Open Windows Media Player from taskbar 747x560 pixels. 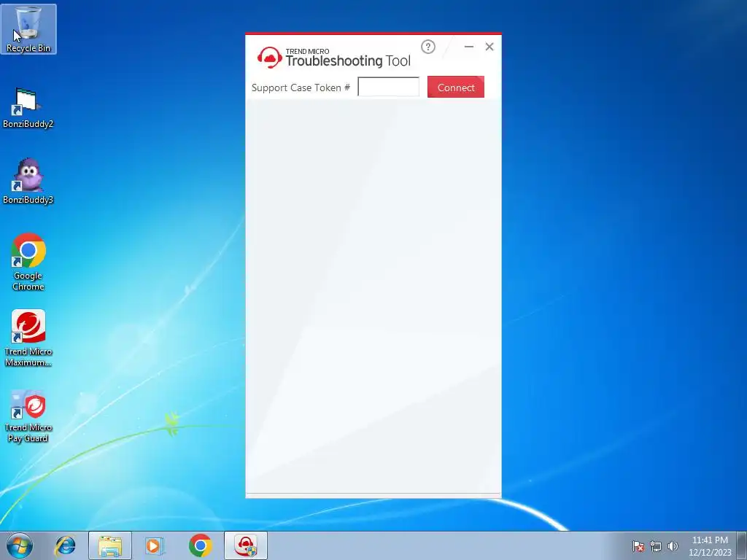155,545
